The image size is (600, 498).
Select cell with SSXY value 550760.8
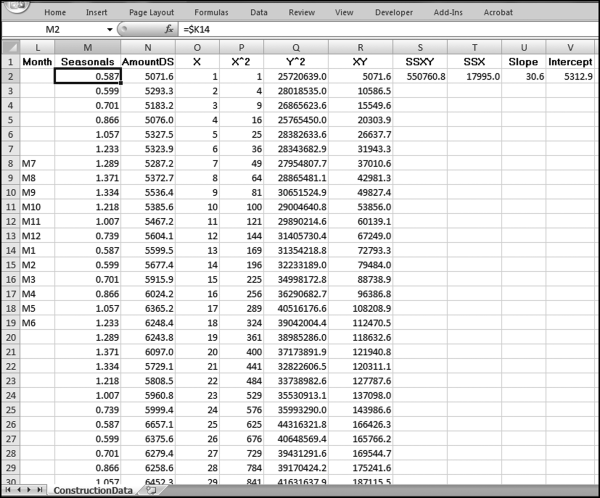click(x=420, y=77)
